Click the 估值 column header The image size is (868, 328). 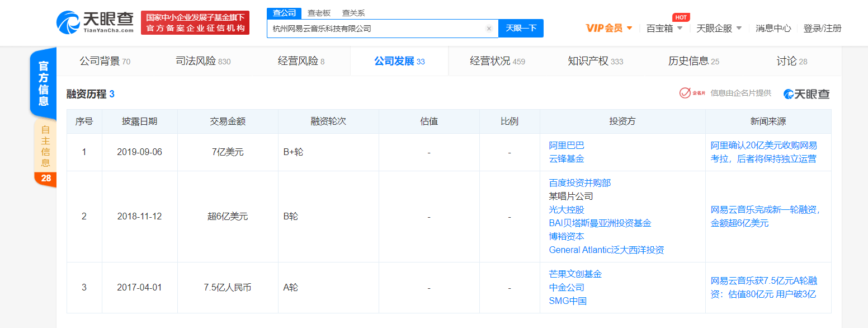tap(429, 121)
